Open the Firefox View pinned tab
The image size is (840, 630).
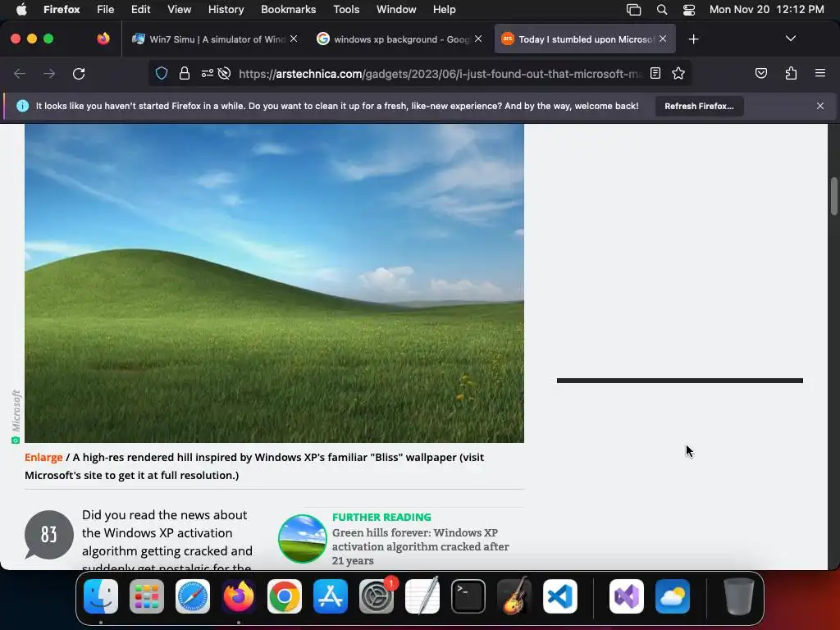103,39
